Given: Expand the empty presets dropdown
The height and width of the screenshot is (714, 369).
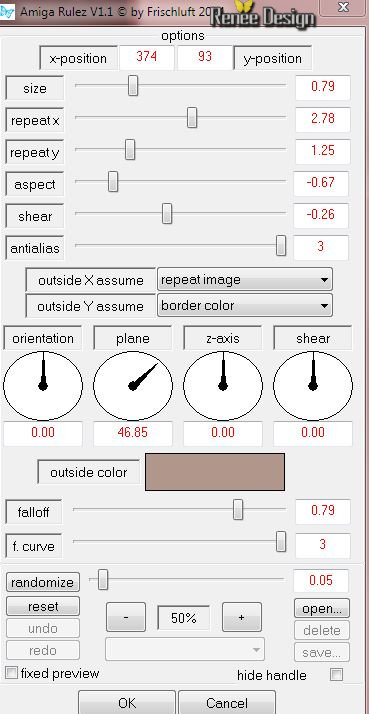Looking at the screenshot, I should pos(185,649).
